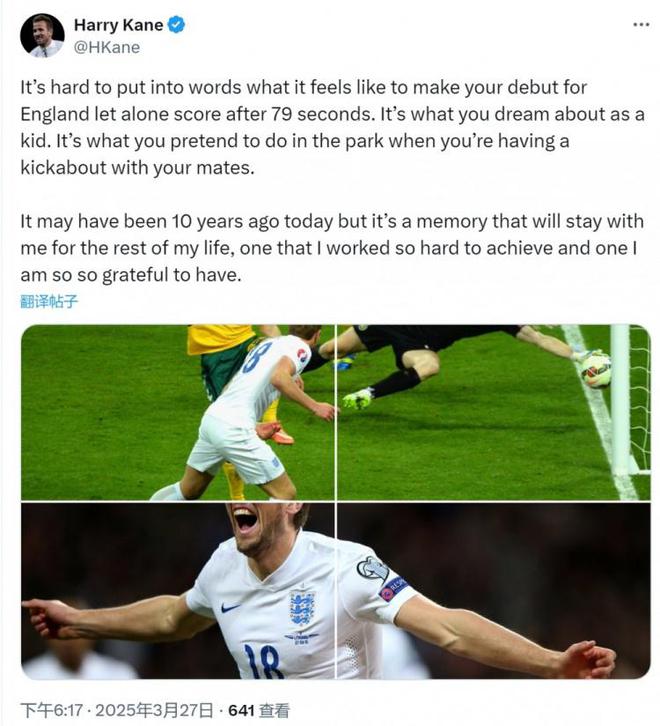Click Harry Kane's profile avatar
This screenshot has width=660, height=726.
pos(41,36)
